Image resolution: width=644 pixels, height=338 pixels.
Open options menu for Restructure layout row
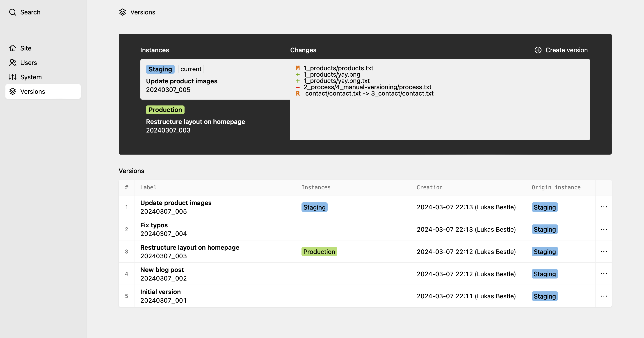coord(603,251)
